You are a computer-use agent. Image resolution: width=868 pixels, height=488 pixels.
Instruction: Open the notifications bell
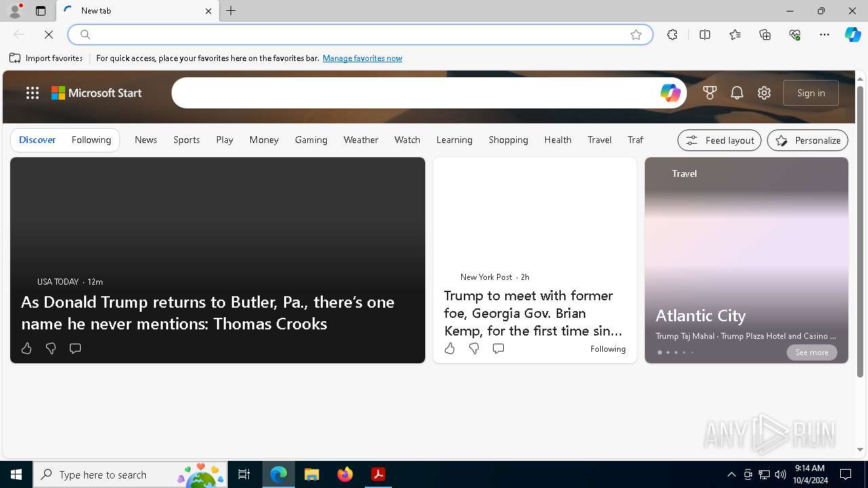click(x=737, y=93)
